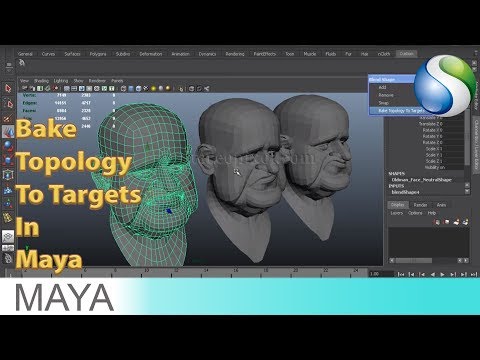Choose Remove in Blend Shape menu

pyautogui.click(x=386, y=95)
